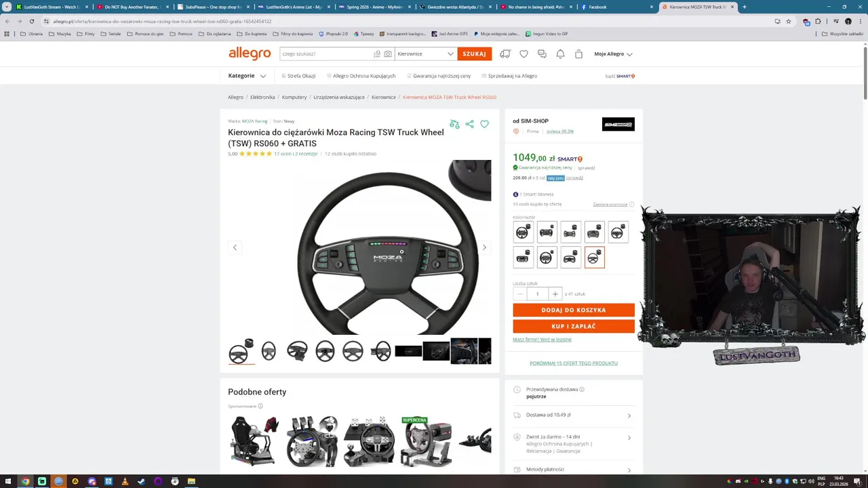Decrease quantity with minus button

(519, 294)
